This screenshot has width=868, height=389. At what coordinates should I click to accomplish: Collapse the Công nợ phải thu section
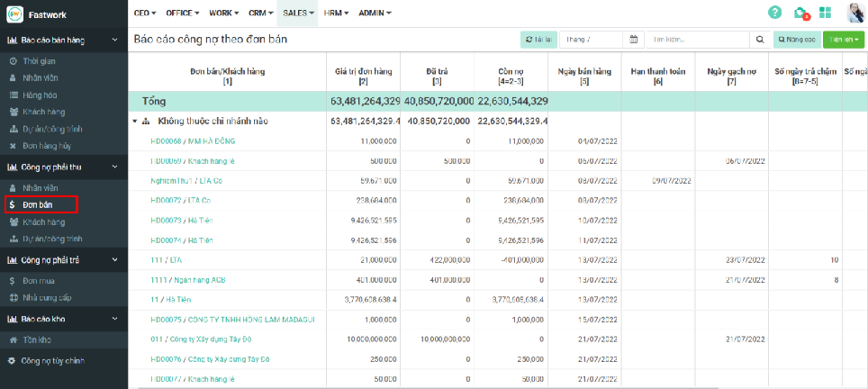(x=114, y=167)
